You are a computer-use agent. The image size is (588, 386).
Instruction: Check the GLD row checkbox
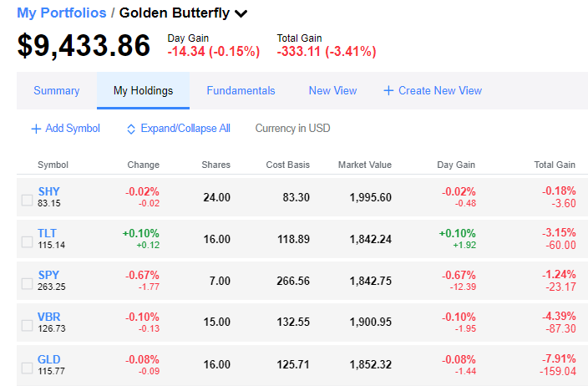(x=27, y=368)
